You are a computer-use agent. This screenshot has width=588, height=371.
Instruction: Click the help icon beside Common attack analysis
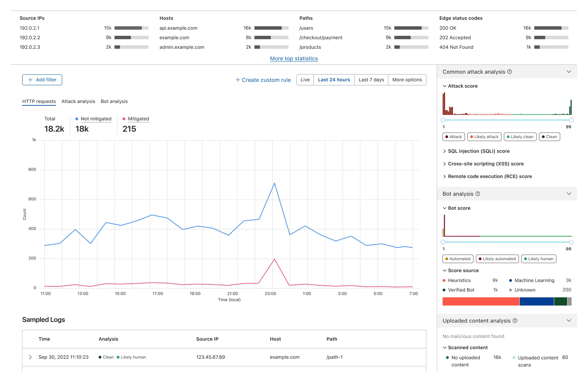(510, 72)
